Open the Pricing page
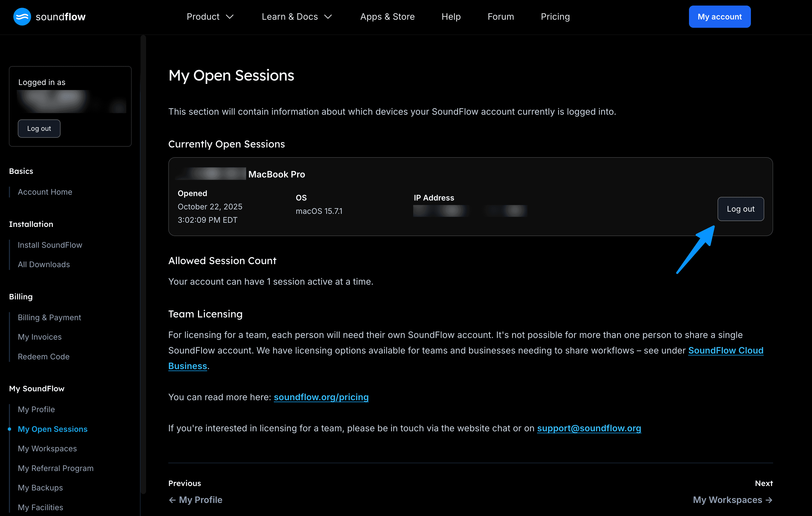 [555, 17]
